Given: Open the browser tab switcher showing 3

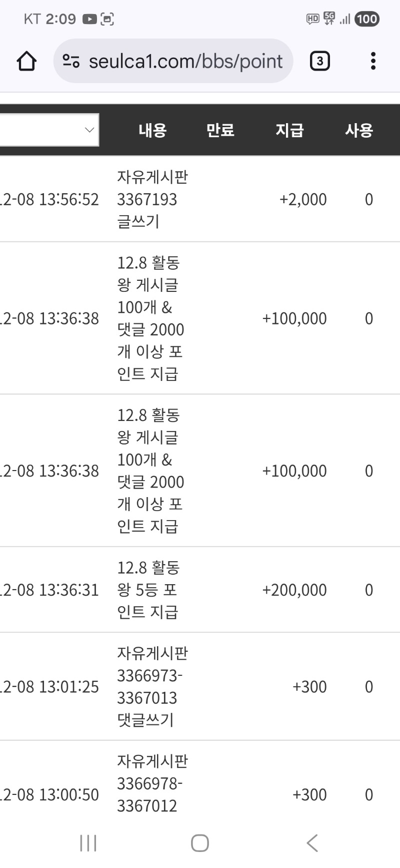Looking at the screenshot, I should (319, 61).
